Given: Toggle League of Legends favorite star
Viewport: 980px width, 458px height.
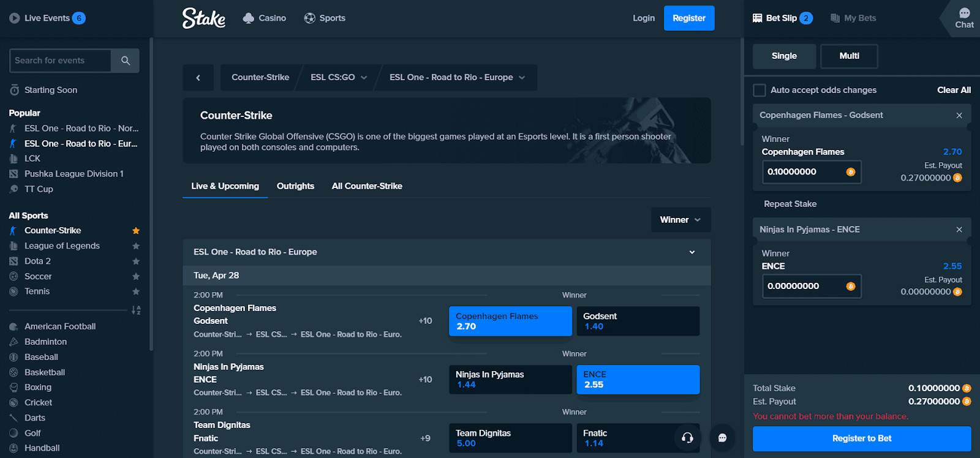Looking at the screenshot, I should click(136, 246).
